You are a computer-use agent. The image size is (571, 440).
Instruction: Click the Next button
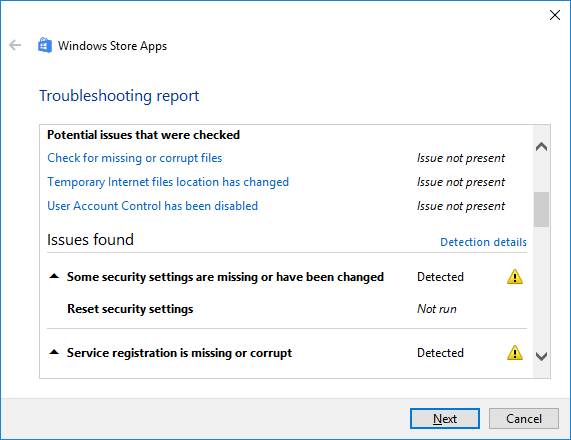click(445, 419)
